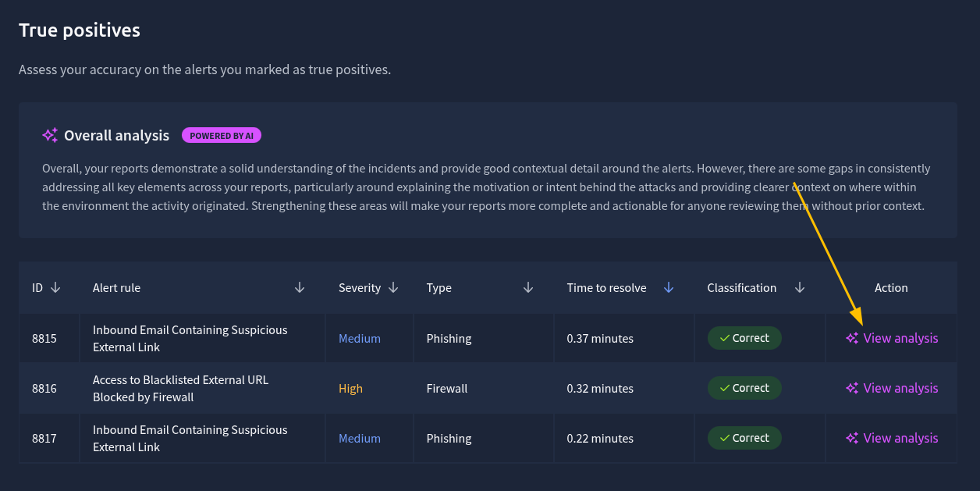View analysis for alert 8815
This screenshot has width=980, height=491.
pyautogui.click(x=900, y=338)
